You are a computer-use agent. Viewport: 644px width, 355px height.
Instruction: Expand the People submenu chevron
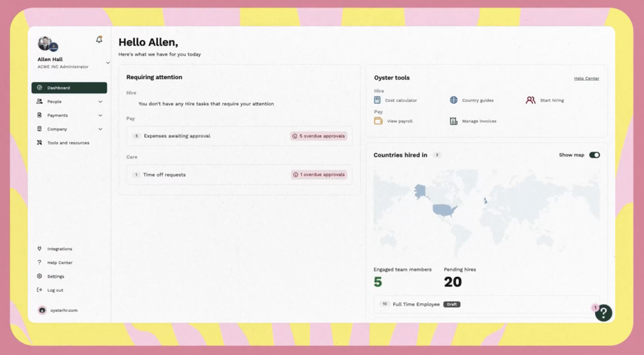100,102
